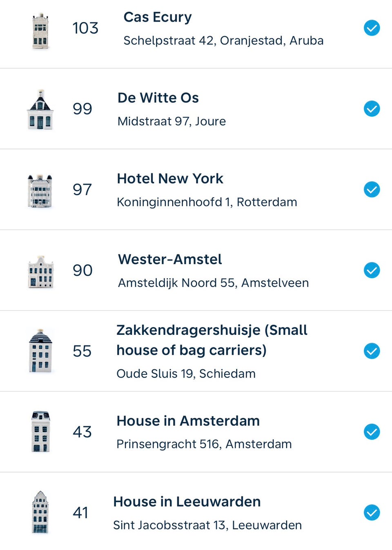Screen dimensions: 392x550
Task: Click the House in Amsterdam miniature
Action: pos(40,431)
